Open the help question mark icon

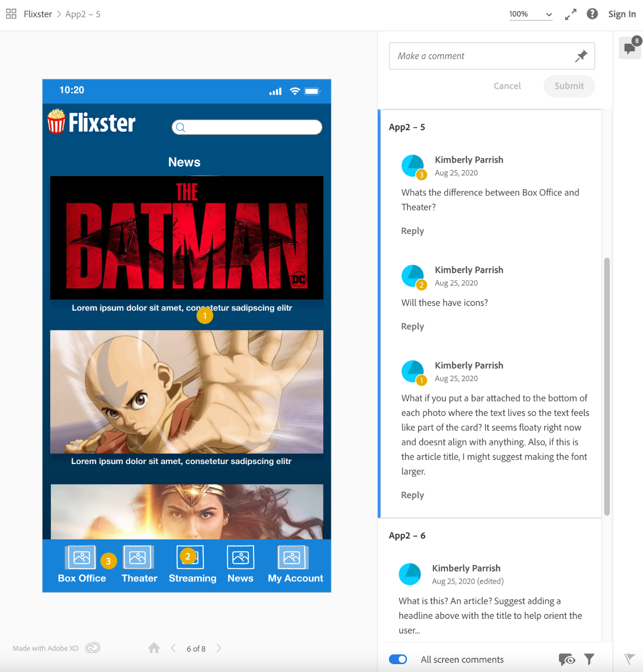tap(592, 14)
